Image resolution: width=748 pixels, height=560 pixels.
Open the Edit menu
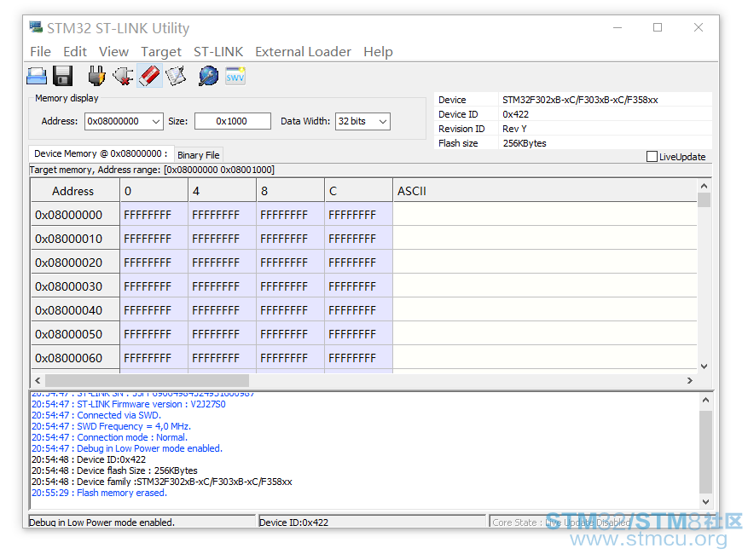click(75, 51)
